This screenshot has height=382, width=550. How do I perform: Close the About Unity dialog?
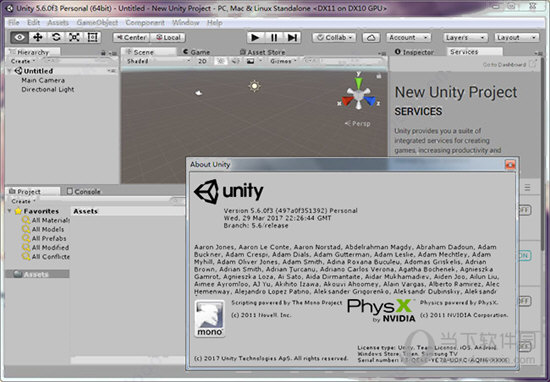[510, 165]
